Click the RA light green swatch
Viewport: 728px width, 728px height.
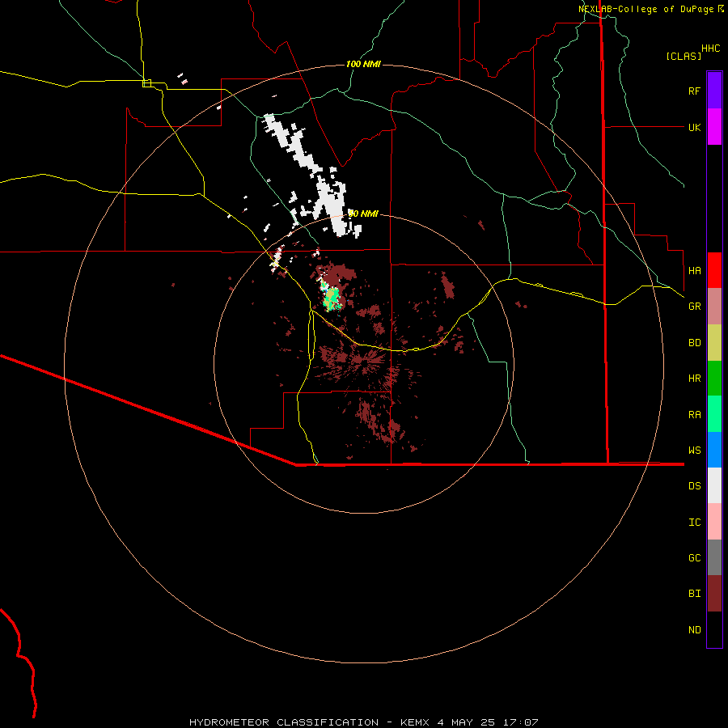coord(714,414)
